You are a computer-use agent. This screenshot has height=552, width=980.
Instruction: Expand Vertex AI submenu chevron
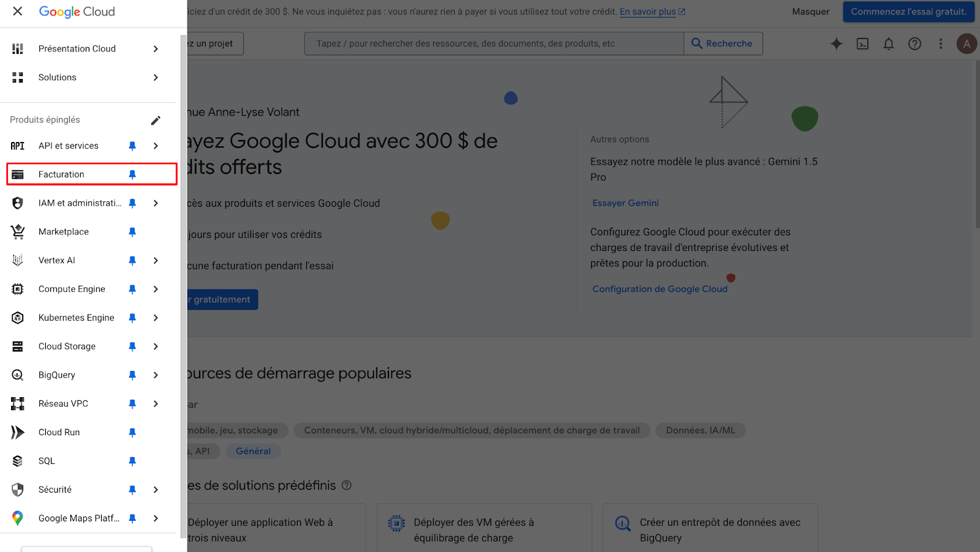(x=156, y=261)
